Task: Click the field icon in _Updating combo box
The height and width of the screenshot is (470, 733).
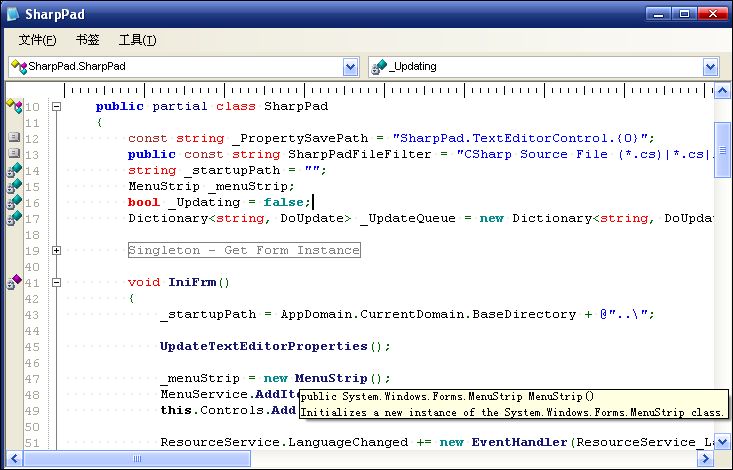Action: 379,67
